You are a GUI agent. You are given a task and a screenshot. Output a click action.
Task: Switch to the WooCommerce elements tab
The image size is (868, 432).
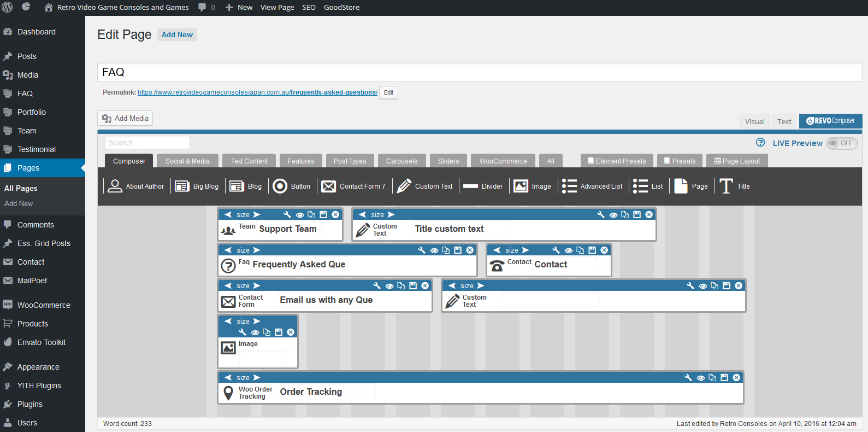tap(503, 161)
